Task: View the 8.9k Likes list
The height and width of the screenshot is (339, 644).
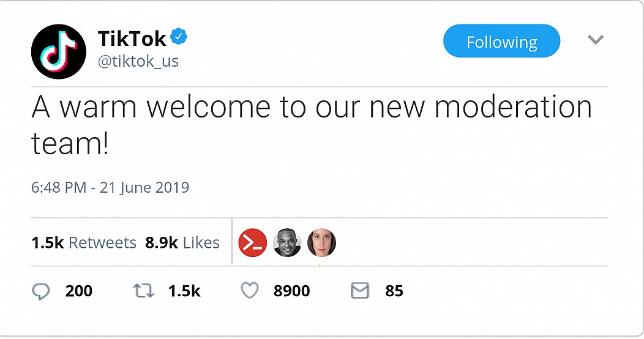Action: [182, 242]
